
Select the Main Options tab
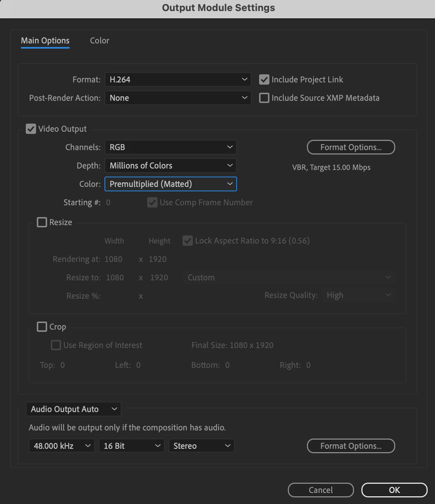click(45, 41)
